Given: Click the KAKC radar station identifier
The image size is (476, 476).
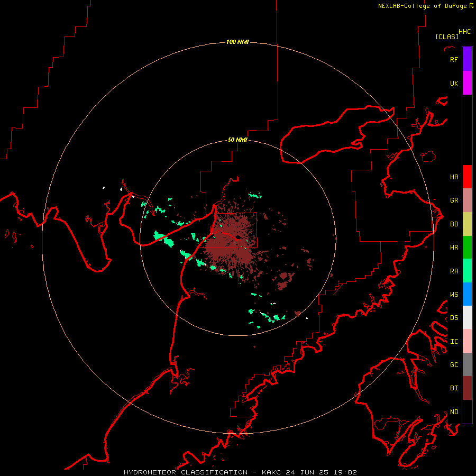Looking at the screenshot, I should (271, 472).
